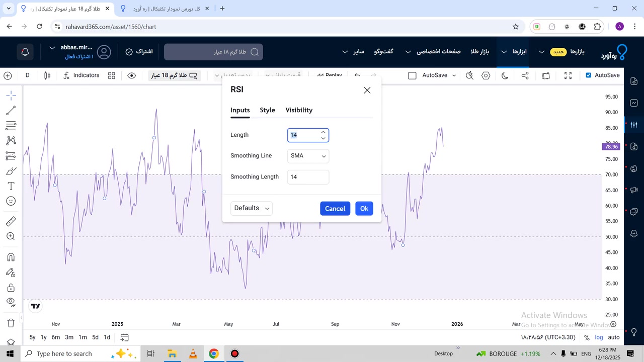Screen dimensions: 644x362
Task: Switch to the Style tab
Action: coord(267,110)
